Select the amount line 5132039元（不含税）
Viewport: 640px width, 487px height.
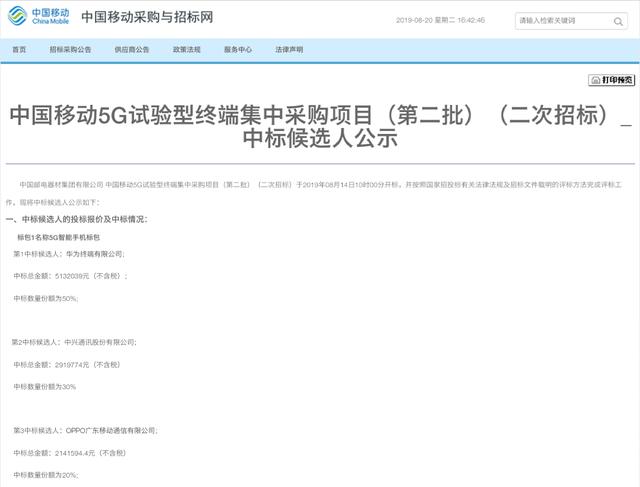click(70, 276)
